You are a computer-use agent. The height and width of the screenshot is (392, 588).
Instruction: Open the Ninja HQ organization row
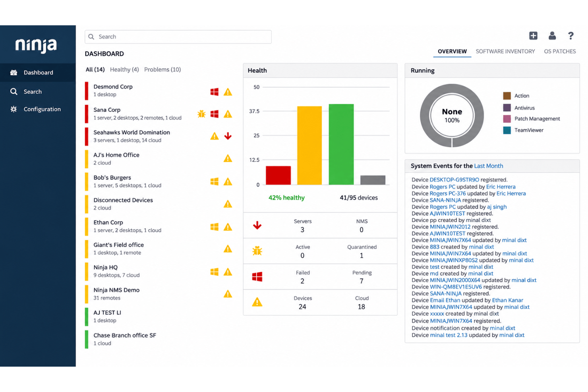coord(160,271)
